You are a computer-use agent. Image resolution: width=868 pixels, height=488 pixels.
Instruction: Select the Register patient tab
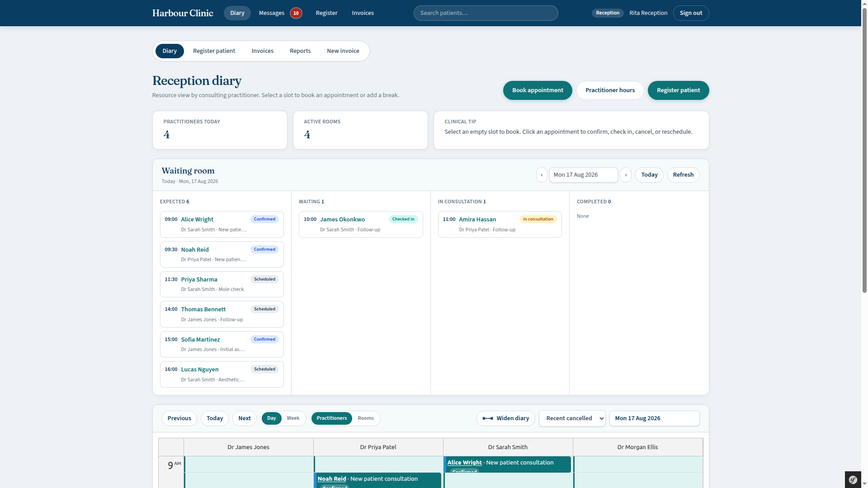pyautogui.click(x=214, y=51)
